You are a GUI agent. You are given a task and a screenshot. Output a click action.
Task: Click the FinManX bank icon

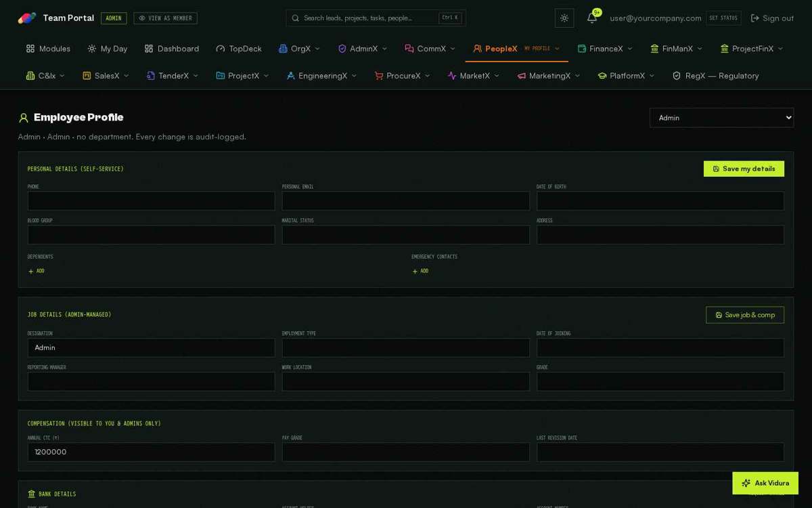(654, 49)
